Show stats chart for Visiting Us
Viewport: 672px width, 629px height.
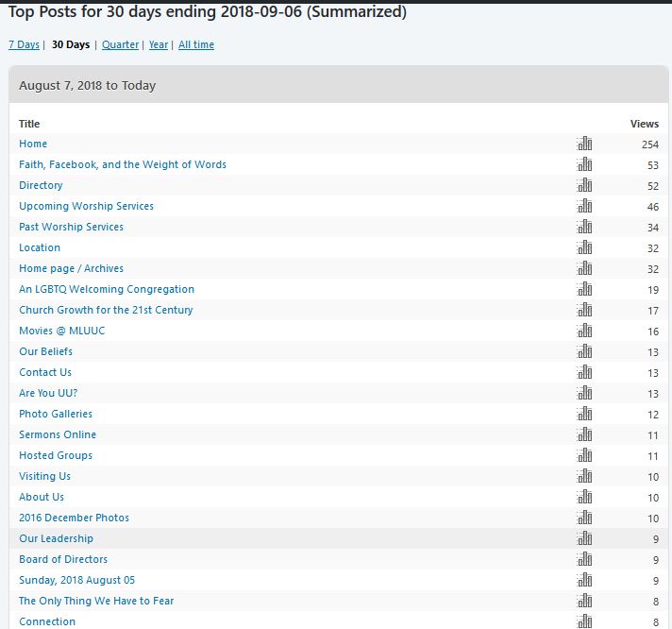(x=584, y=476)
